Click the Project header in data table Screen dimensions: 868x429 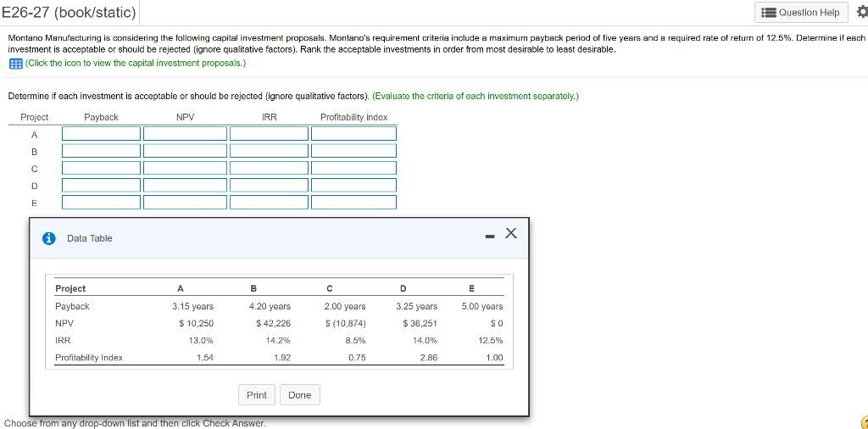click(x=70, y=288)
